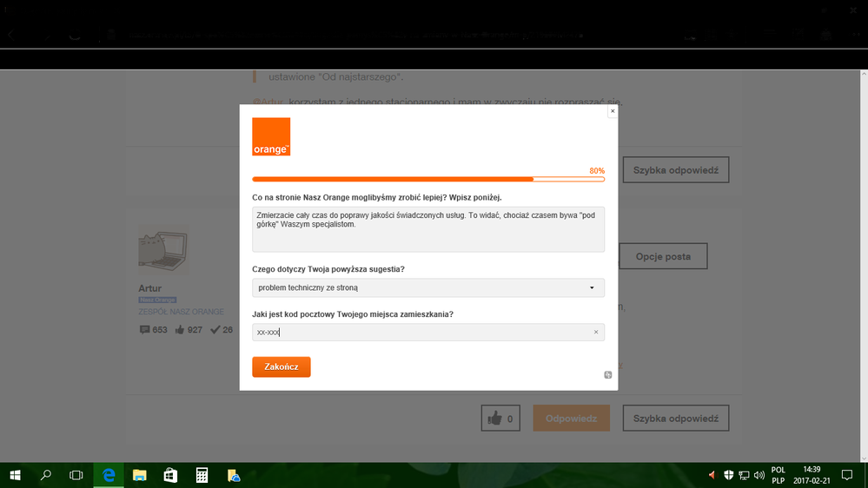
Task: Click the page vertical scrollbar
Action: pos(864,266)
